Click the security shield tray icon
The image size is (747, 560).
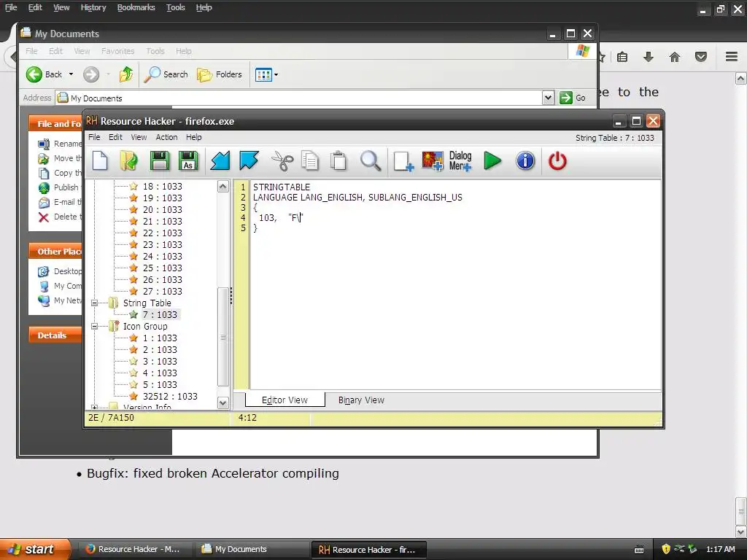[x=666, y=549]
